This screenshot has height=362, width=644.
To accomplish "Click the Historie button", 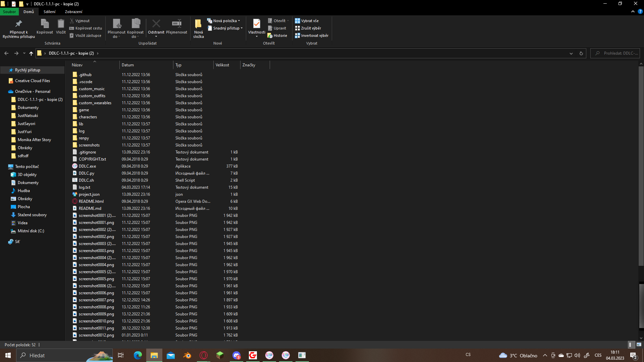I will click(x=278, y=35).
